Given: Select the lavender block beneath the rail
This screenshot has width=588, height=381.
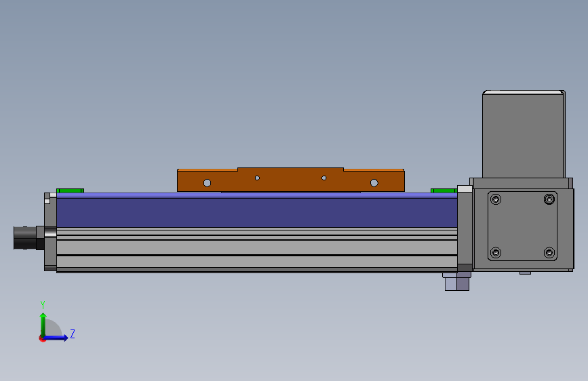Looking at the screenshot, I should point(456,281).
